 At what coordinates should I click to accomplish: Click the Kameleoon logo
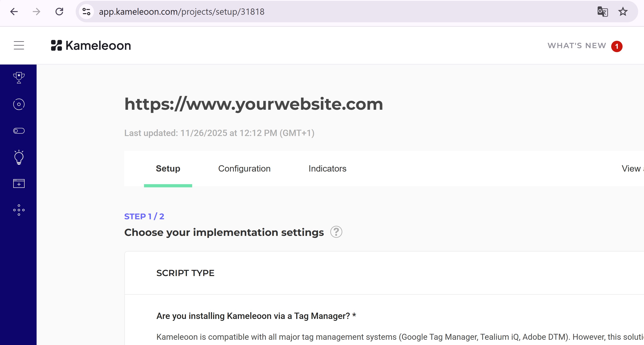pos(91,45)
